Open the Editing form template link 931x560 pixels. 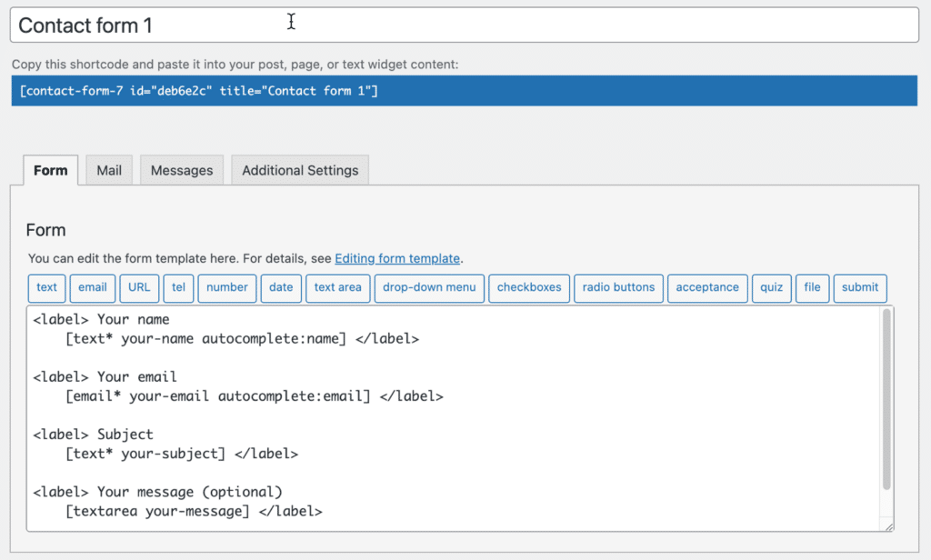tap(397, 258)
